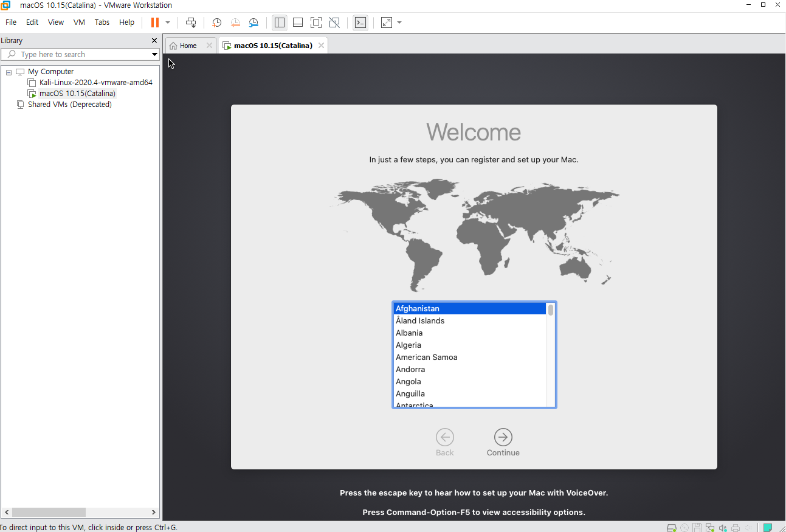Click the network adapter status icon

point(710,527)
